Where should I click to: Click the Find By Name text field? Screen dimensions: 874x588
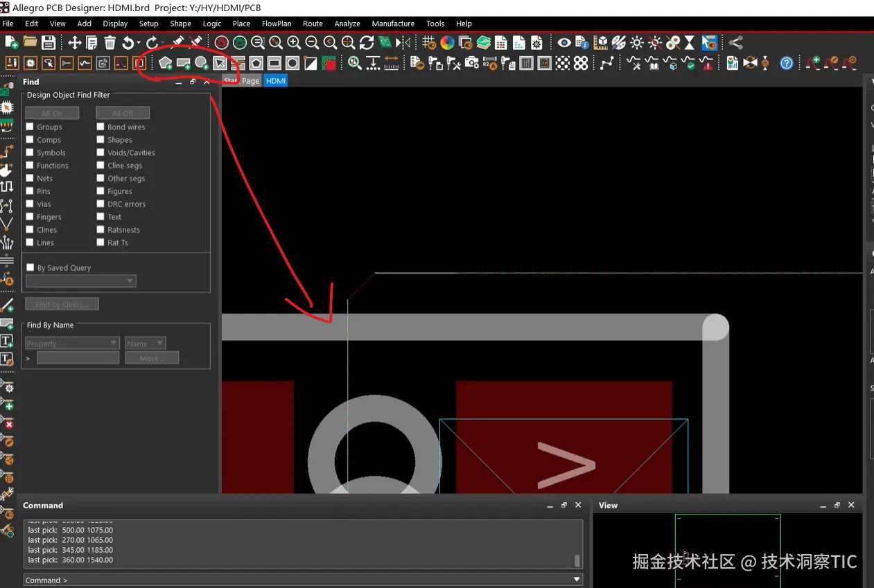(78, 358)
